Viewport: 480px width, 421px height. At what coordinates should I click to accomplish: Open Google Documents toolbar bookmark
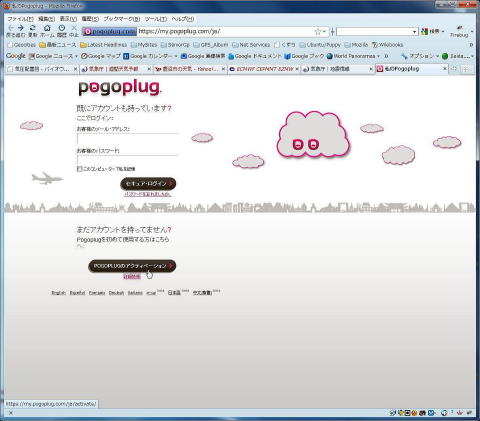[255, 56]
